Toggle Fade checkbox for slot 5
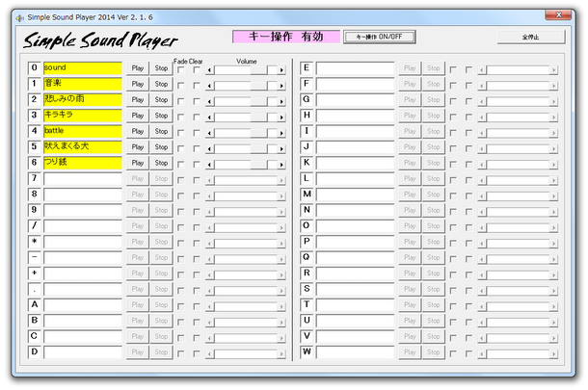 point(181,148)
